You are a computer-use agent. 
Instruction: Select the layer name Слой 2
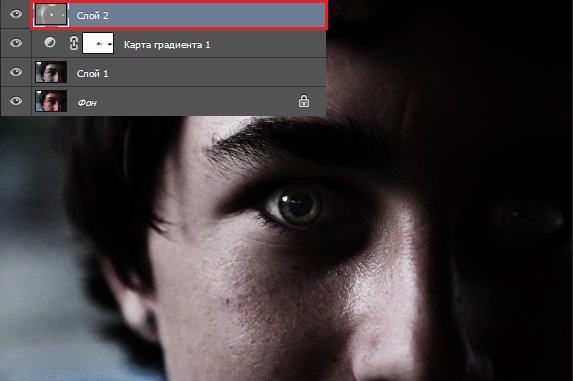[92, 15]
